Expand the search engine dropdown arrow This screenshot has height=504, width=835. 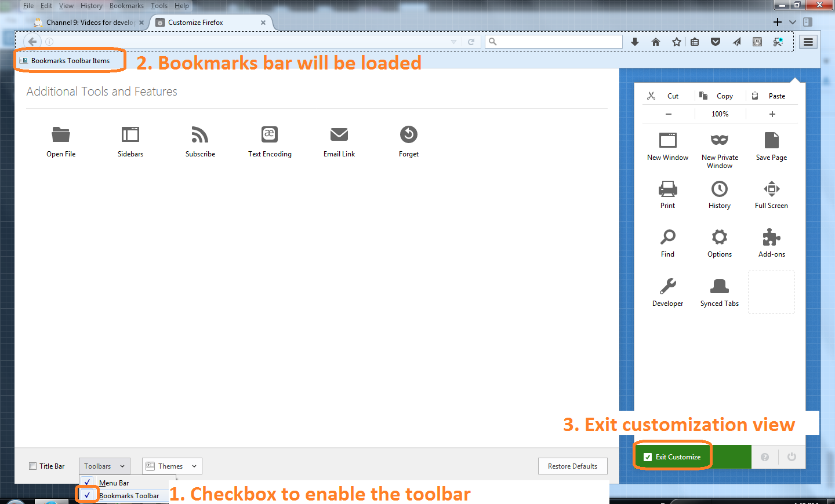click(x=454, y=41)
